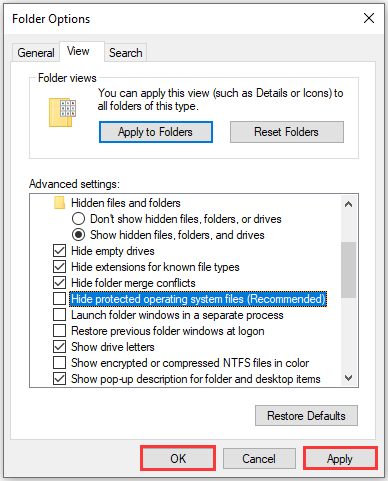Click the Apply button
The height and width of the screenshot is (481, 388).
(340, 459)
